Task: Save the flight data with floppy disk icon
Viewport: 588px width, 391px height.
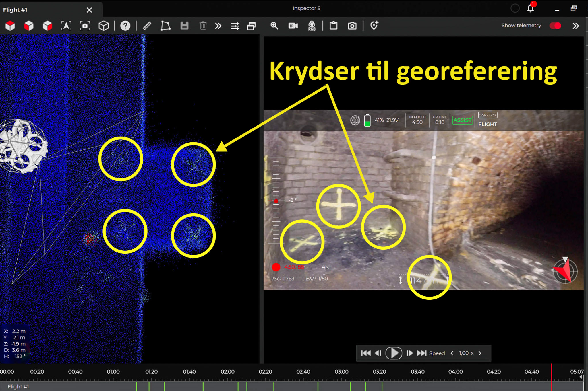Action: [184, 26]
